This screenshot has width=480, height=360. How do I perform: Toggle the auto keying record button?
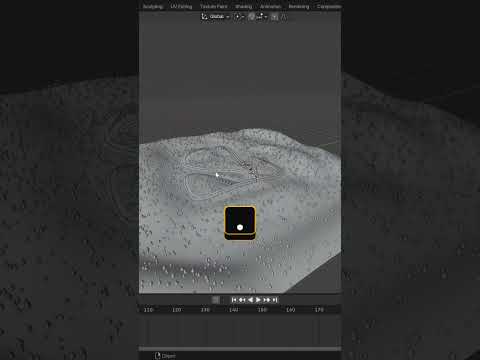coord(216,300)
